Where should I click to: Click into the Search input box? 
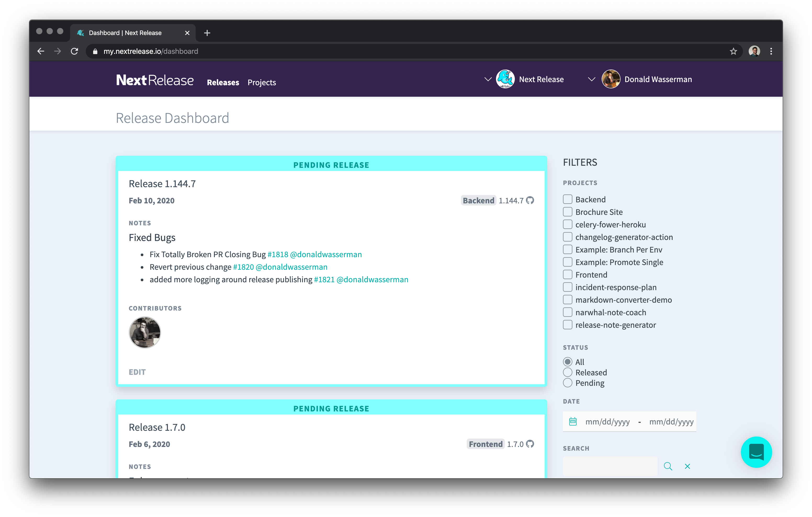click(x=610, y=467)
